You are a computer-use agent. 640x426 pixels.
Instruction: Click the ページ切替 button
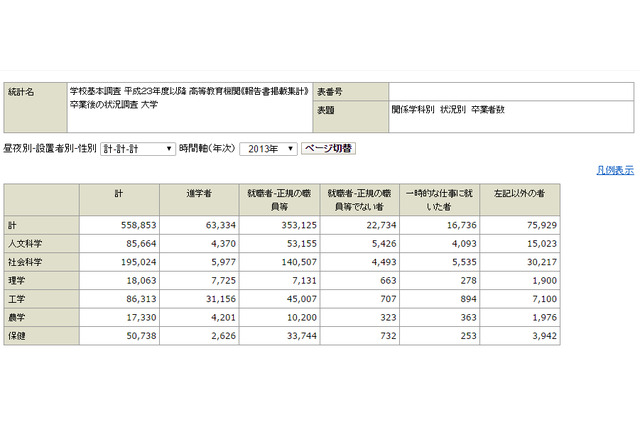tap(329, 148)
